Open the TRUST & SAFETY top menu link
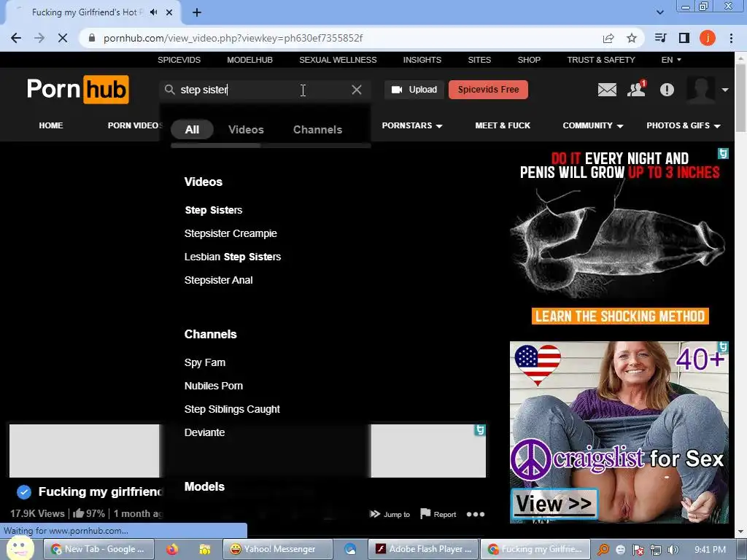This screenshot has width=747, height=560. (x=601, y=60)
